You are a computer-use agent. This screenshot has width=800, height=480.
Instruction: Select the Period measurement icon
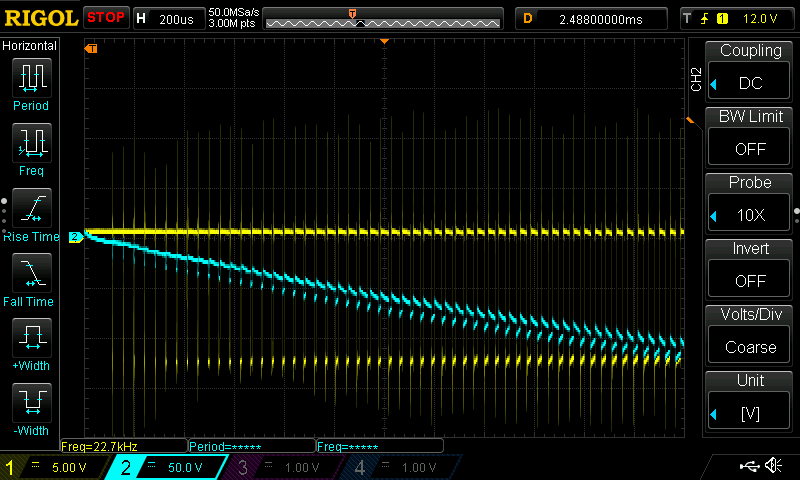(32, 78)
